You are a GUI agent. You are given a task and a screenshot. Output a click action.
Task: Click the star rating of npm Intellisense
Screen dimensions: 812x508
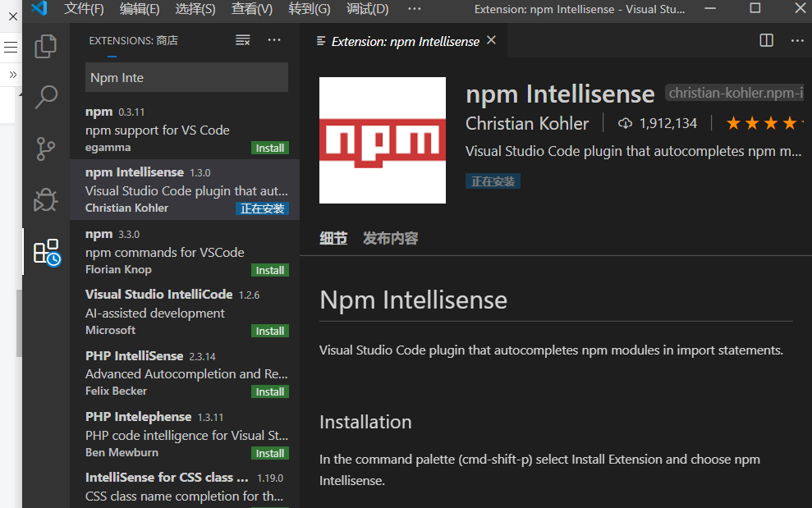click(764, 123)
